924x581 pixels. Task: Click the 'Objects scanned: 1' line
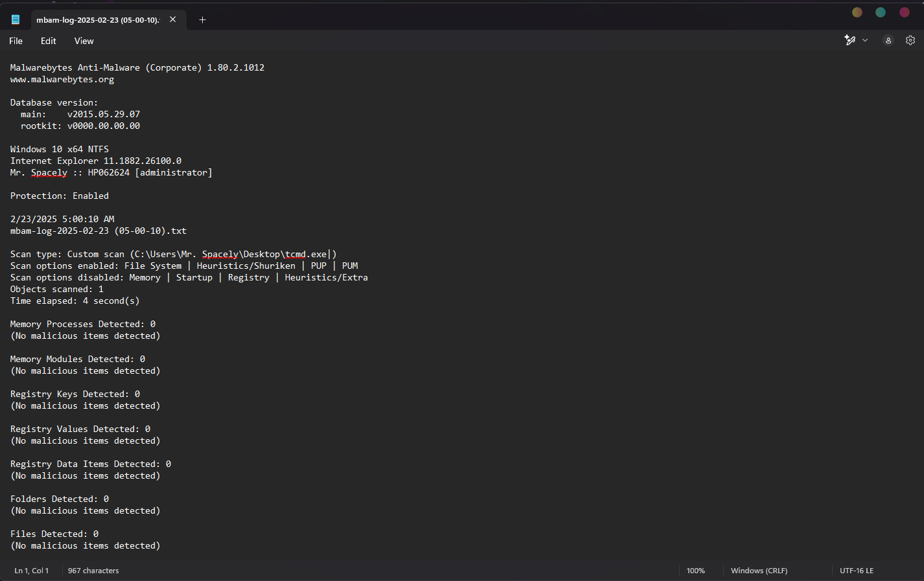57,289
